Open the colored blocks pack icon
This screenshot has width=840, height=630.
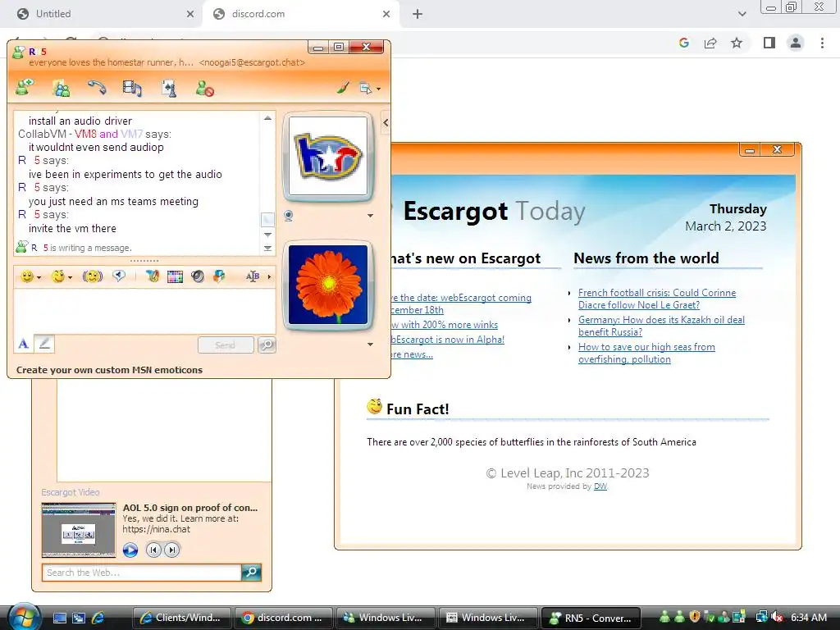tap(219, 276)
